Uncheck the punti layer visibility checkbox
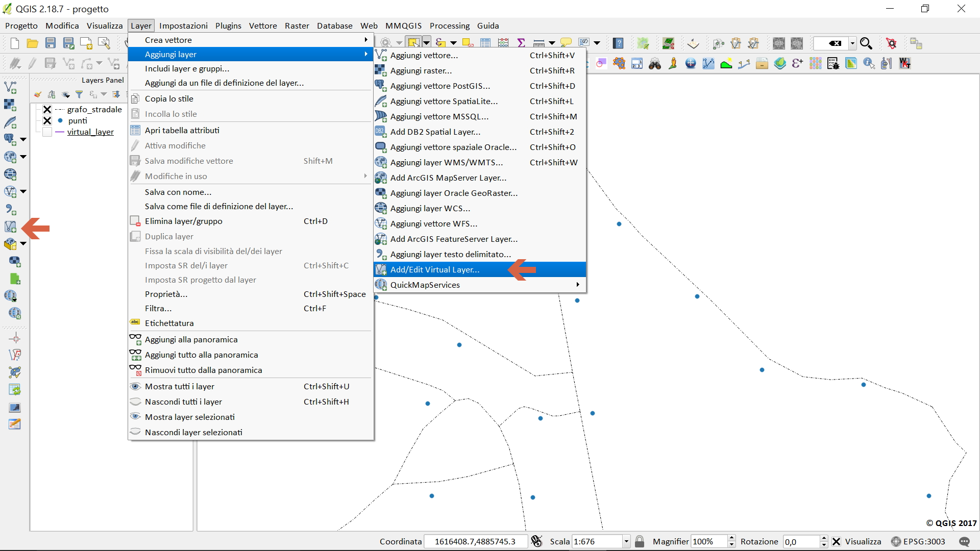980x551 pixels. (47, 120)
